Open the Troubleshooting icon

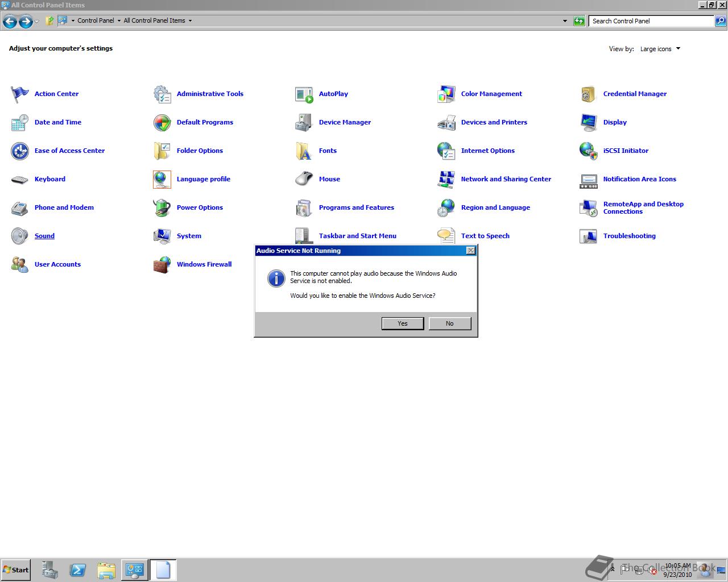tap(589, 236)
